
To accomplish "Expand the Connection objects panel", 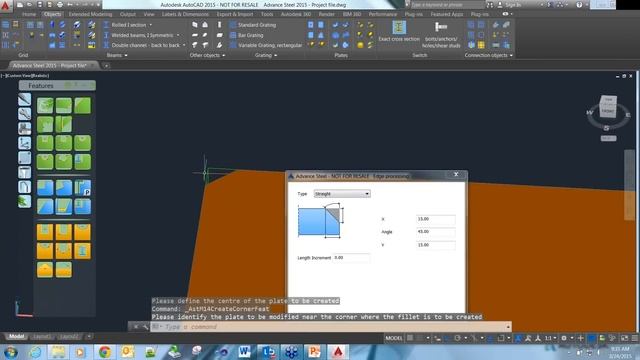I will pyautogui.click(x=489, y=55).
